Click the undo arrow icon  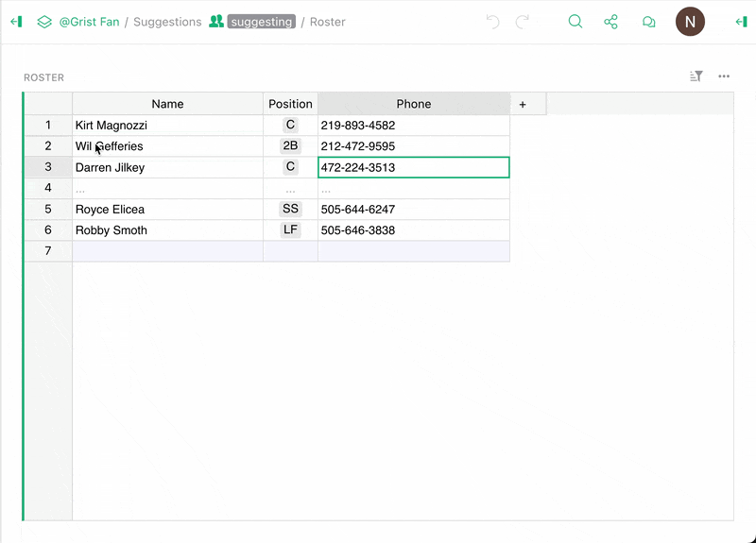point(492,22)
